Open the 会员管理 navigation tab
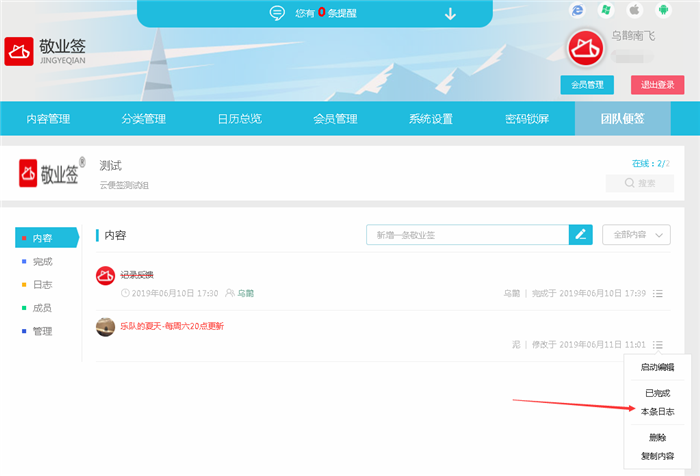Image resolution: width=700 pixels, height=476 pixels. [335, 119]
